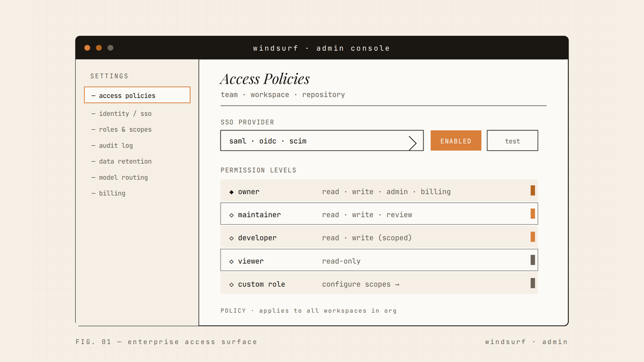Toggle the ENABLED SSO button
644x362 pixels.
(x=456, y=141)
